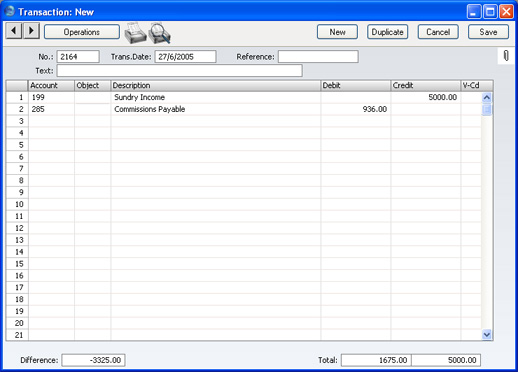The image size is (518, 372).
Task: Select row number 2
Action: 17,109
